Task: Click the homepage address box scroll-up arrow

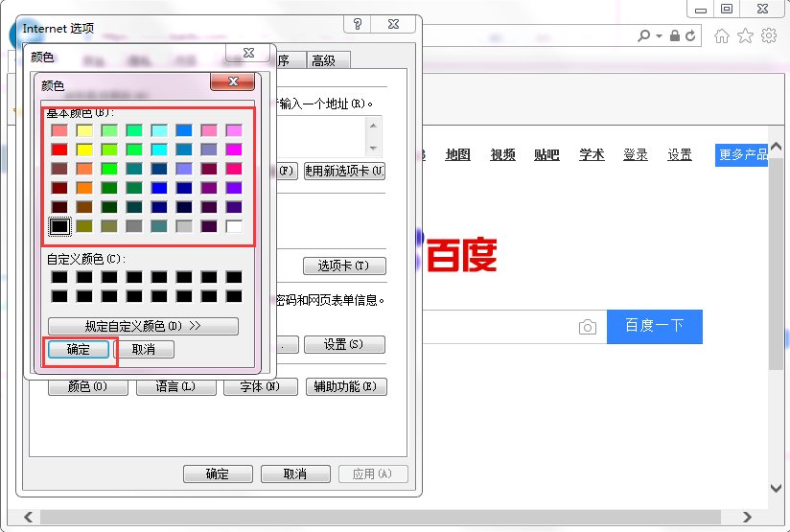Action: (373, 126)
